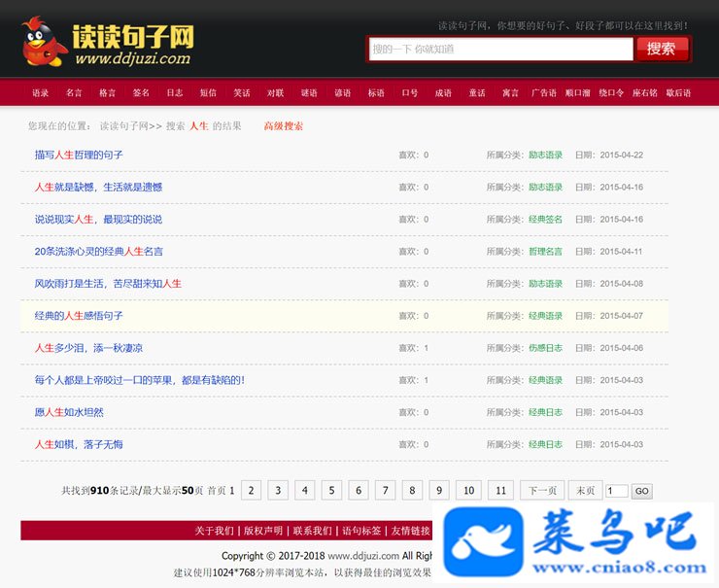This screenshot has width=719, height=588.
Task: Click the red 搜索 button
Action: [662, 49]
